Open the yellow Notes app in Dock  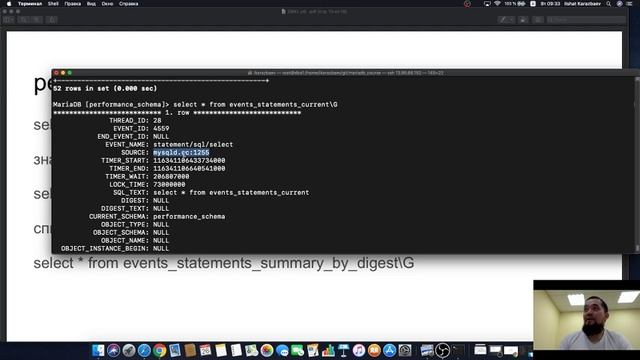[x=221, y=350]
